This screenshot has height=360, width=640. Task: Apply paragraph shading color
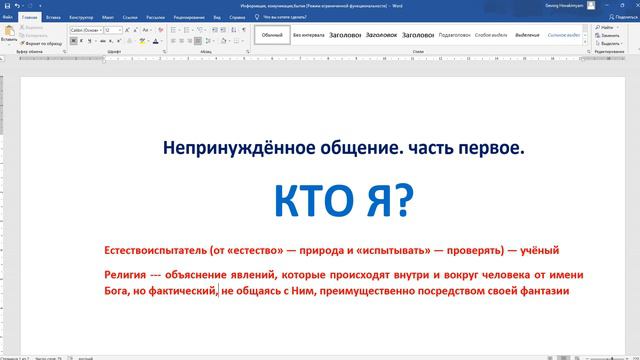pos(223,41)
